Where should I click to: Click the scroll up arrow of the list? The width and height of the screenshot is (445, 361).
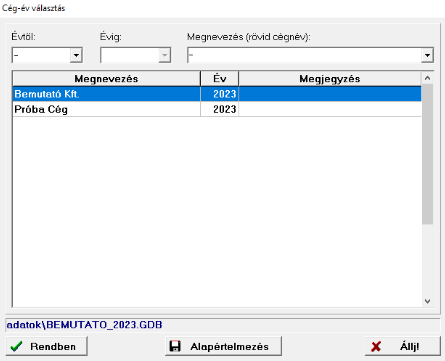[x=428, y=78]
